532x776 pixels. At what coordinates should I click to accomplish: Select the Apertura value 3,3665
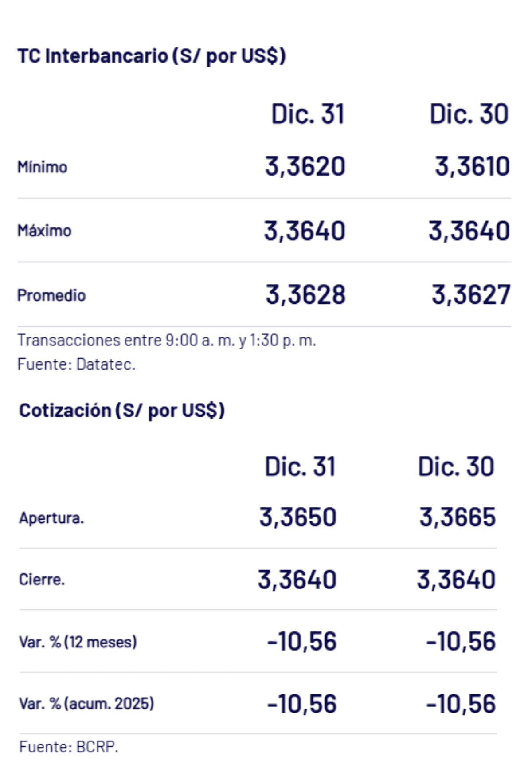click(458, 517)
